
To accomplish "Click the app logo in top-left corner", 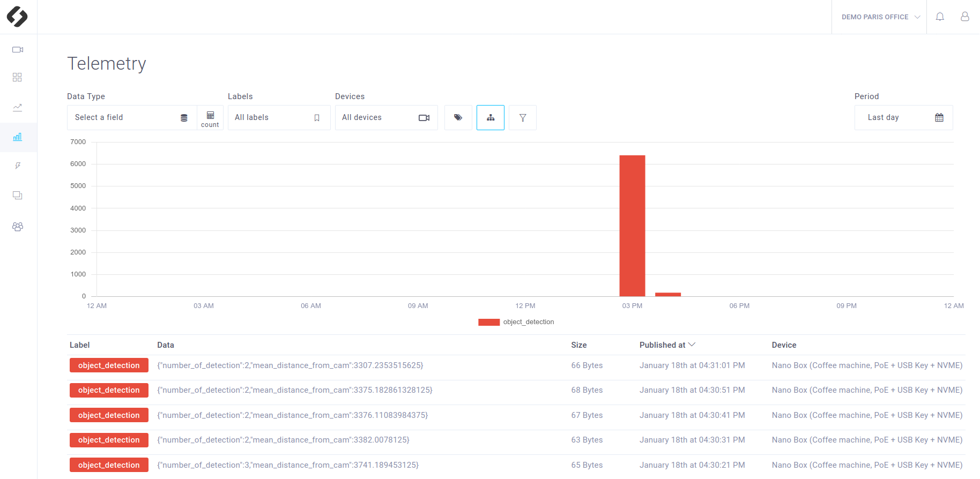I will pyautogui.click(x=17, y=17).
